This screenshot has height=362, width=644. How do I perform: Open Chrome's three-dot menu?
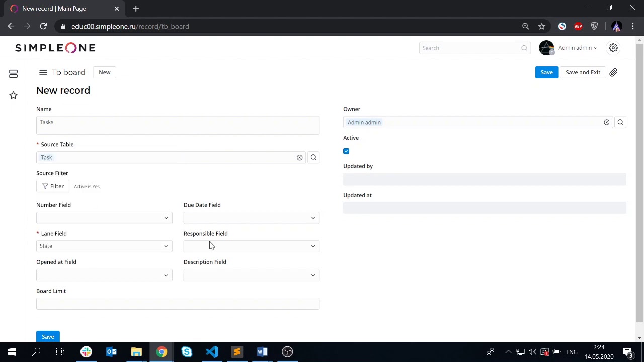click(x=633, y=26)
